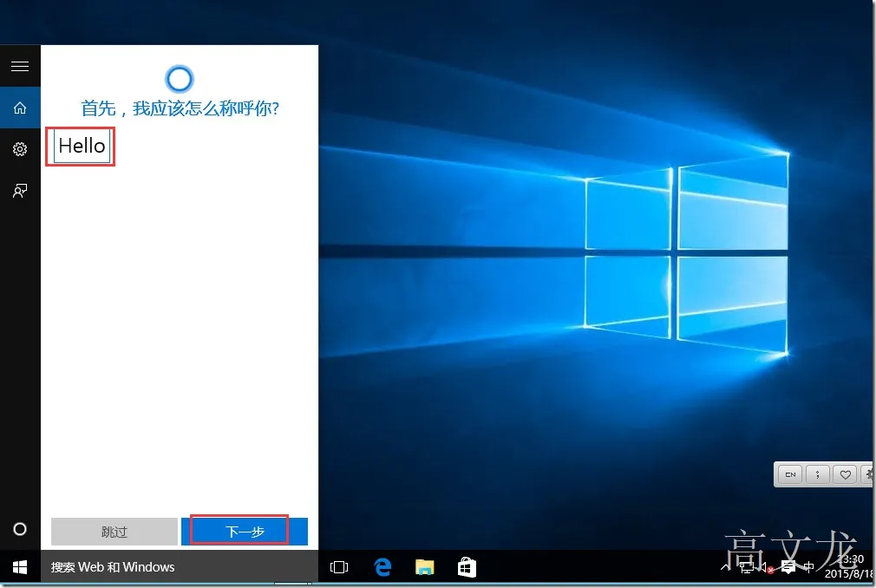The height and width of the screenshot is (588, 876).
Task: Click the name input field containing Hello
Action: click(82, 147)
